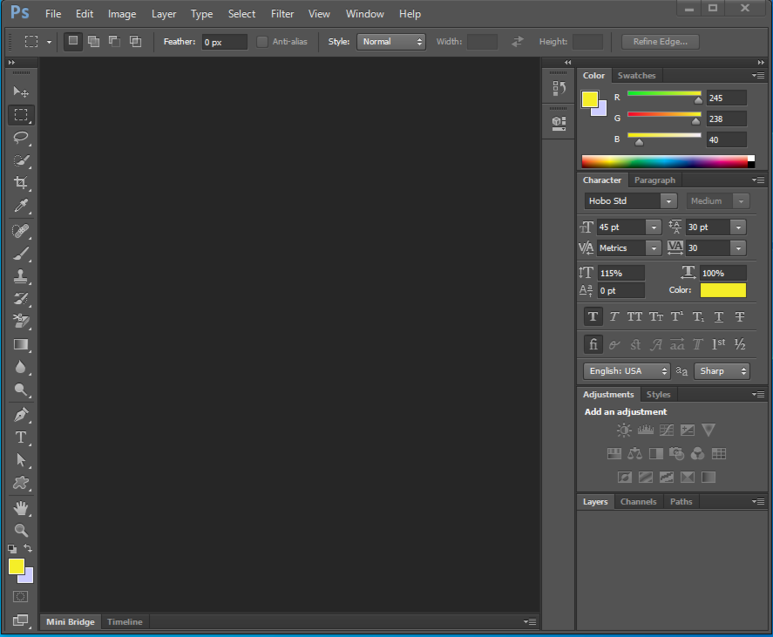Change screen mode icon
773x637 pixels.
pos(20,620)
